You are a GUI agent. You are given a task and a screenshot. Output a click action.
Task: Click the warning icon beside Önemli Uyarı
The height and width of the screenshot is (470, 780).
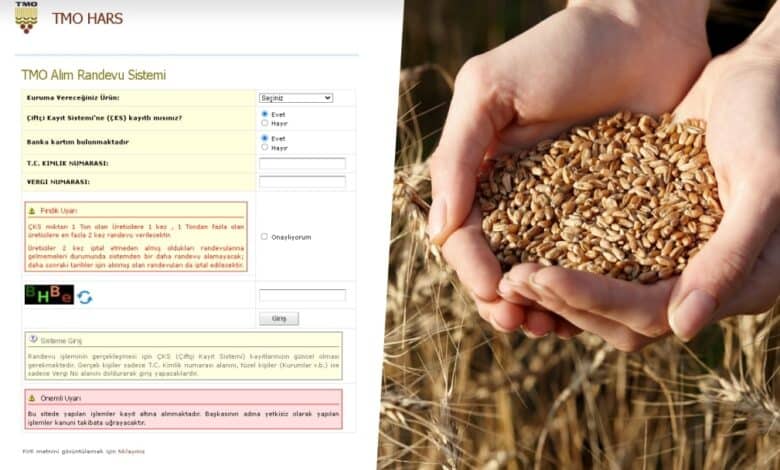click(x=33, y=397)
